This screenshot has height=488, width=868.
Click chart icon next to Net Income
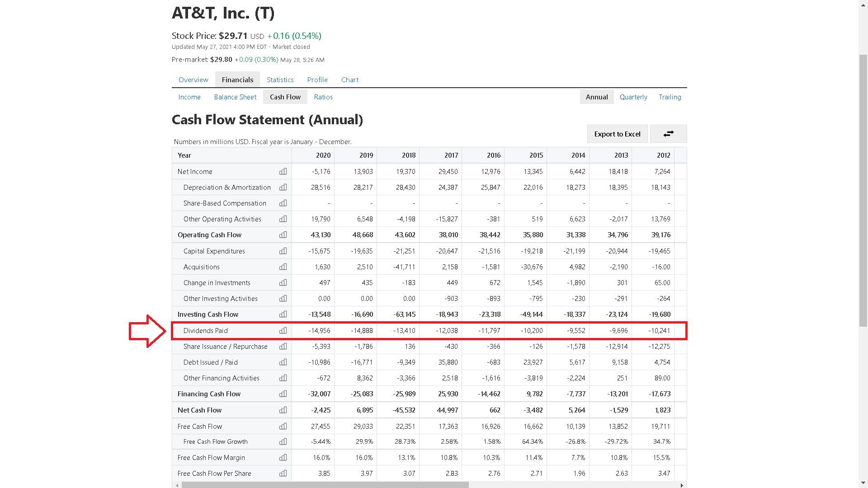click(x=283, y=172)
